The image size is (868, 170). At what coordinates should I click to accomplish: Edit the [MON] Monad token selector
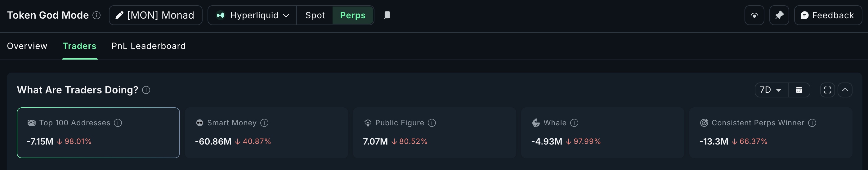tap(155, 15)
